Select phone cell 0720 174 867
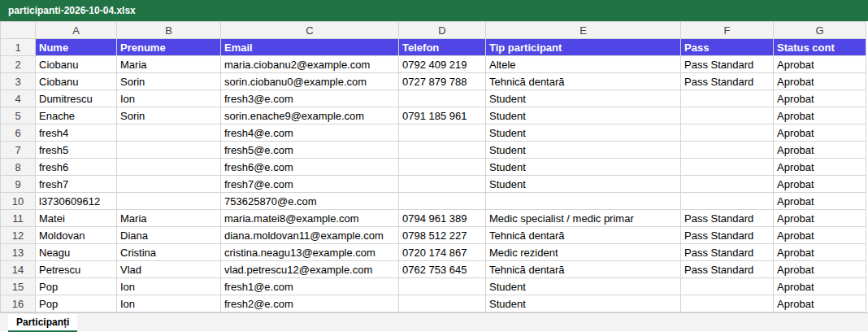 [442, 253]
